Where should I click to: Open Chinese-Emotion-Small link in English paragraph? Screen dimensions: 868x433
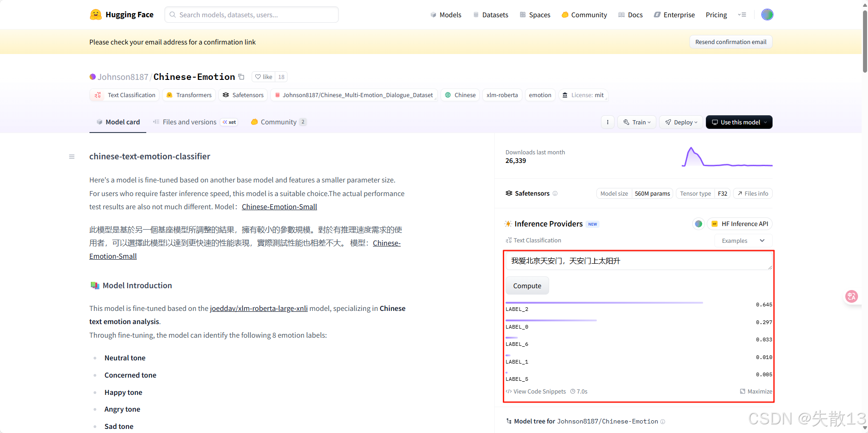pos(279,207)
